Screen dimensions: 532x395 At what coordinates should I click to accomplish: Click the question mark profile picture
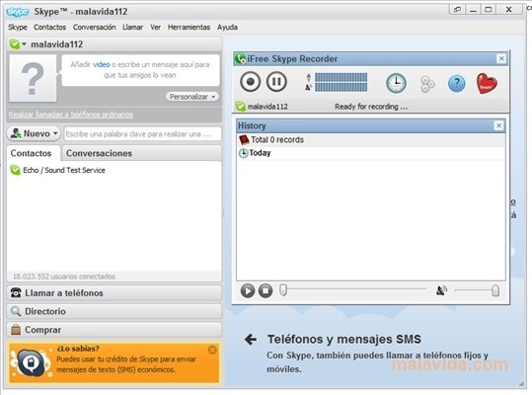coord(33,78)
